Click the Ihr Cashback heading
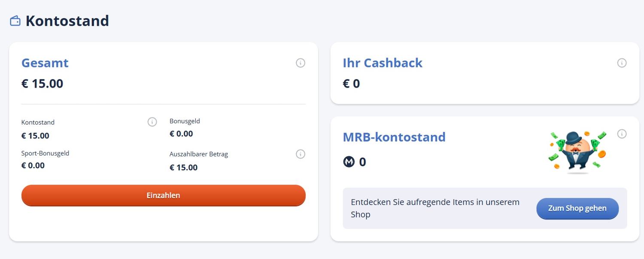Screen dimensions: 644x259 tap(383, 63)
